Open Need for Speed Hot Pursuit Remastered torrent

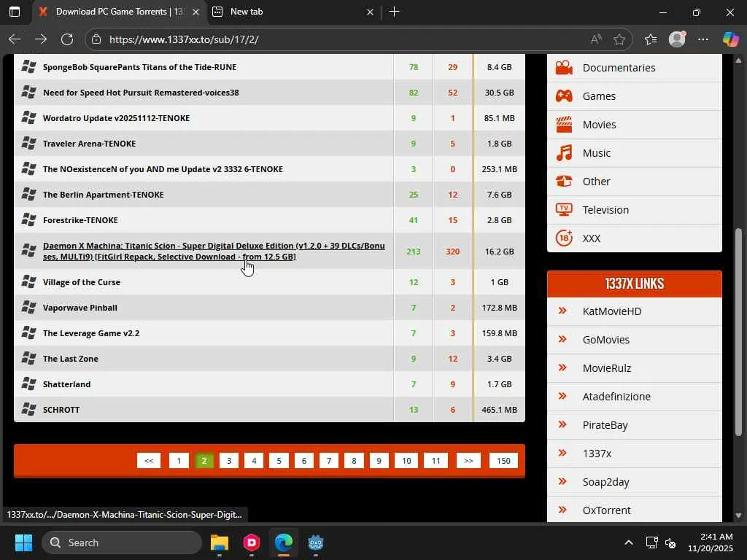click(x=141, y=93)
